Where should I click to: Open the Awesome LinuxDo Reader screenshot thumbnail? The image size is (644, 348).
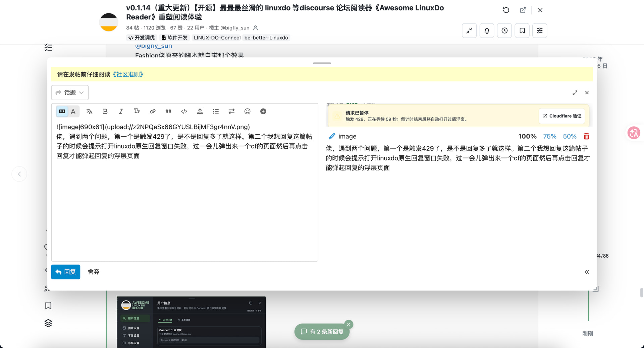point(191,322)
